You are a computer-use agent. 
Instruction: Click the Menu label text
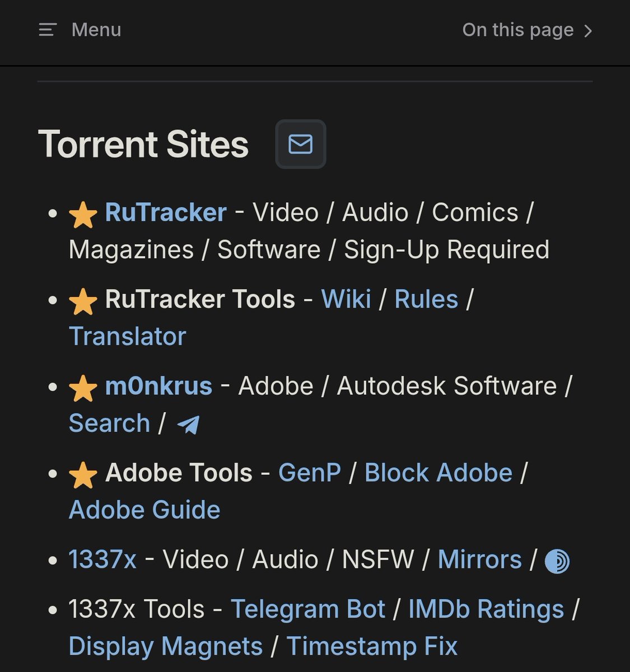pyautogui.click(x=96, y=30)
